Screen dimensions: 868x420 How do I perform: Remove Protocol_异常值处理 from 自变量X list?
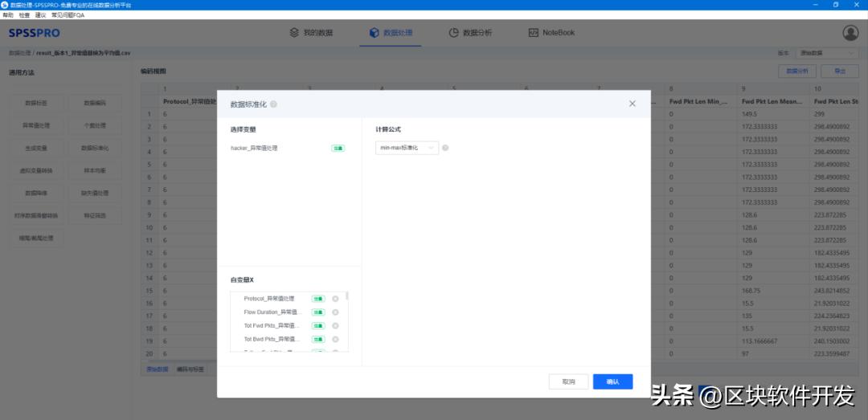[x=335, y=299]
